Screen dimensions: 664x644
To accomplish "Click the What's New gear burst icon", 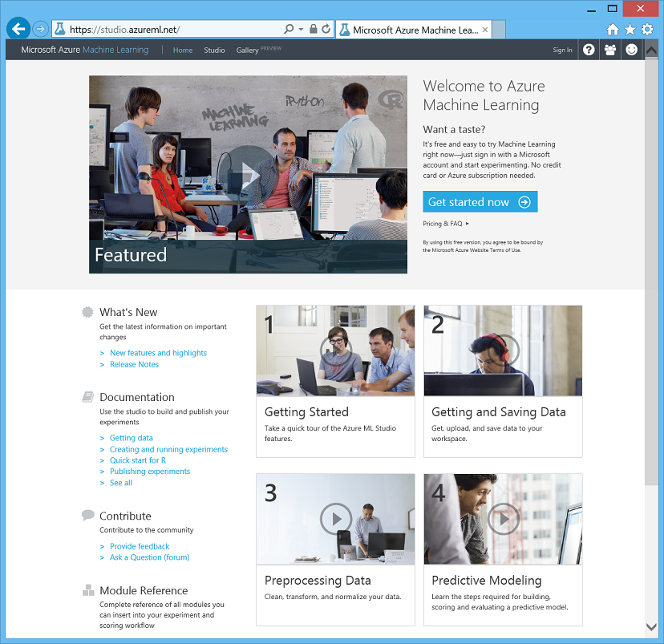I will pos(87,312).
